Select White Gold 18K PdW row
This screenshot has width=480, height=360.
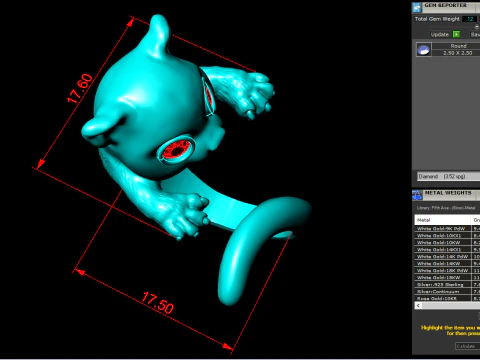[x=447, y=271]
